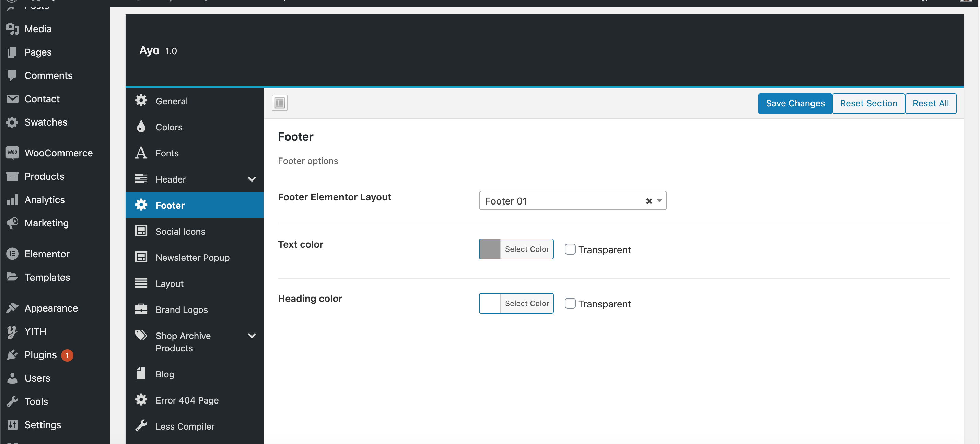This screenshot has height=444, width=980.
Task: Click the Save Changes button
Action: pyautogui.click(x=795, y=103)
